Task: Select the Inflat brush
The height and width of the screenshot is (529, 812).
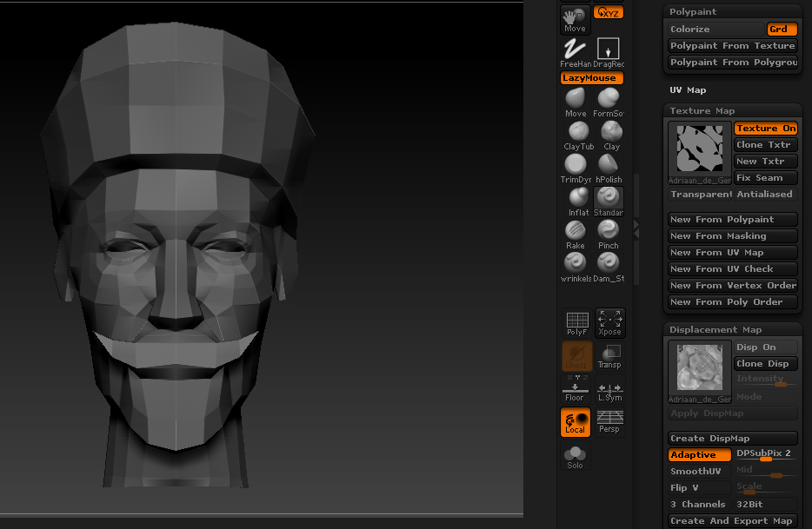Action: (x=576, y=200)
